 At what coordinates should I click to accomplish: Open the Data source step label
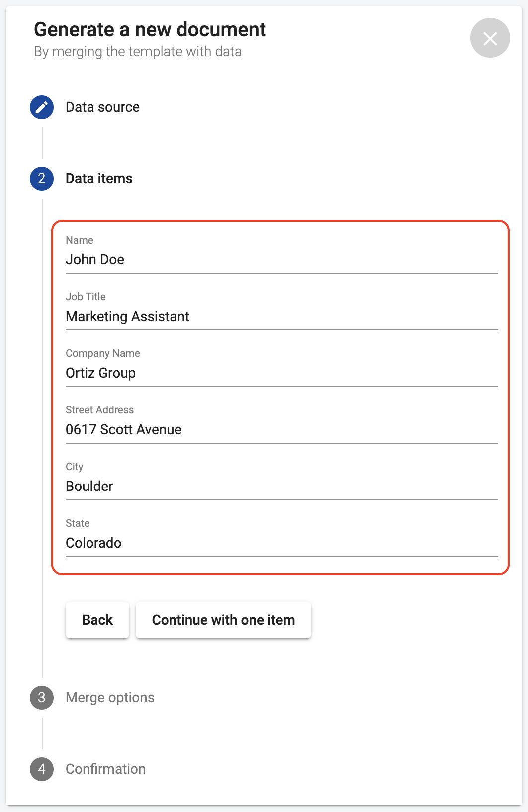click(x=102, y=107)
